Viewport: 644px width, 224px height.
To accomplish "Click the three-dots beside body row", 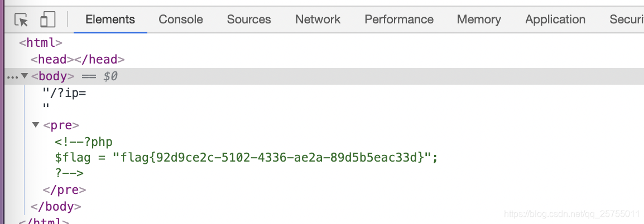I will (x=13, y=77).
